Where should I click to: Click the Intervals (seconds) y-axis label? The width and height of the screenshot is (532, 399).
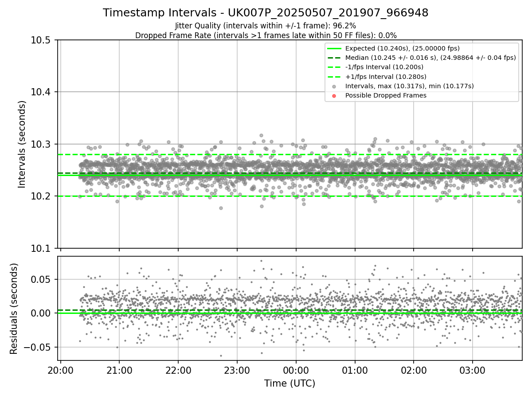pos(22,144)
